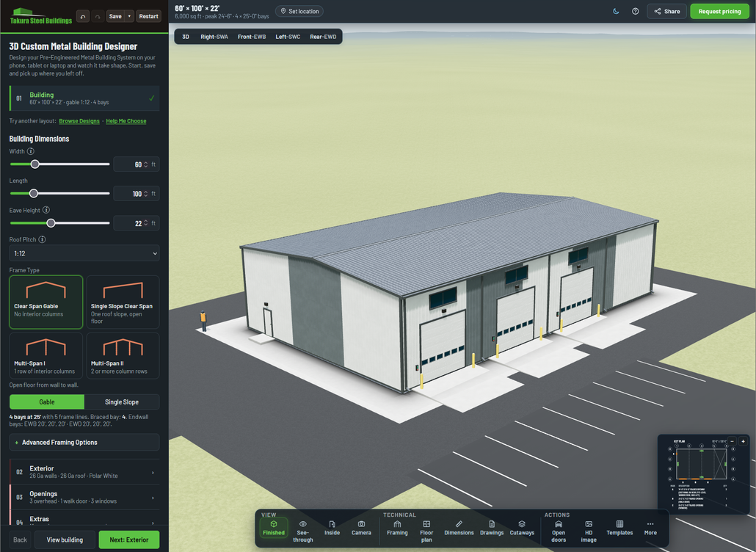Open the help question mark icon
Image resolution: width=756 pixels, height=552 pixels.
635,11
